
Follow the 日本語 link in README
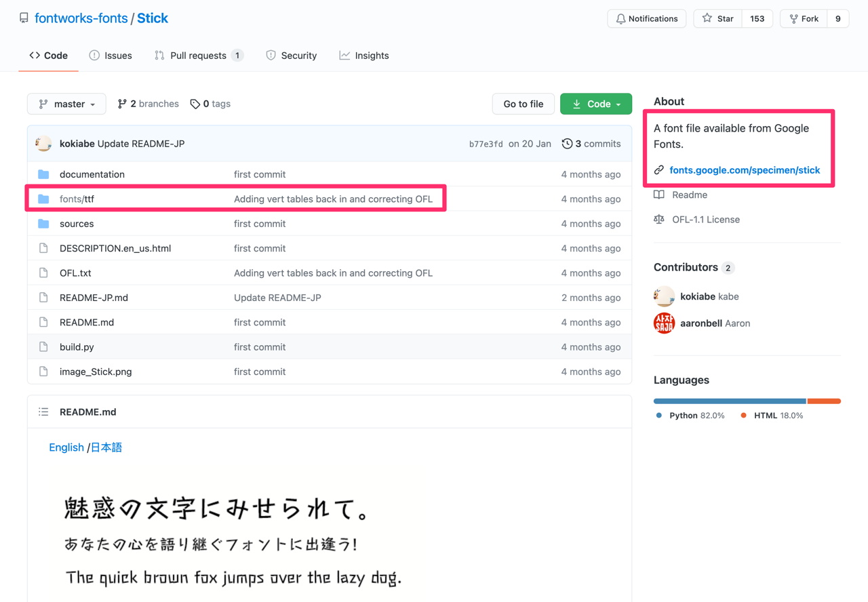(106, 447)
